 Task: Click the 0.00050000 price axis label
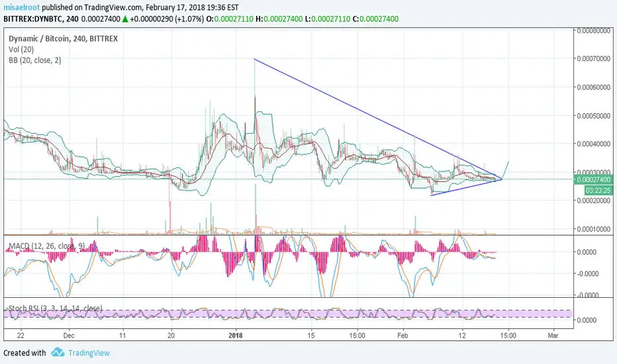tap(594, 116)
